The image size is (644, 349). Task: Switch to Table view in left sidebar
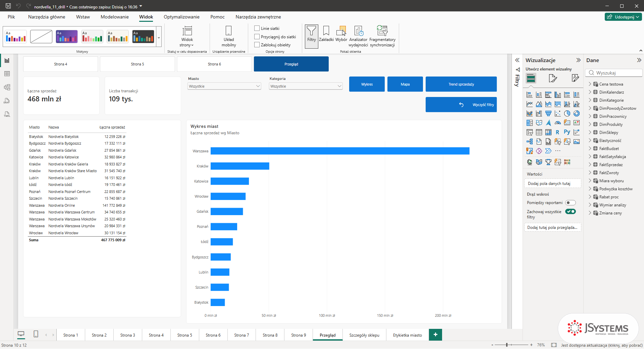pos(7,74)
